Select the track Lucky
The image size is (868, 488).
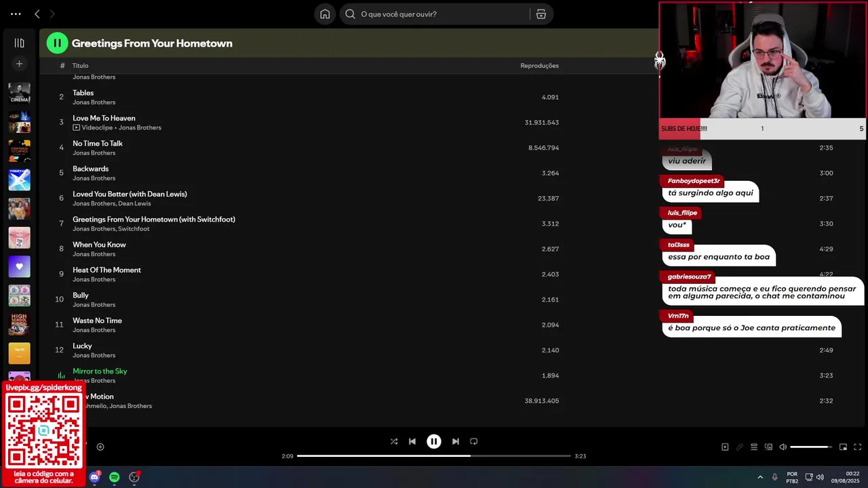click(82, 346)
